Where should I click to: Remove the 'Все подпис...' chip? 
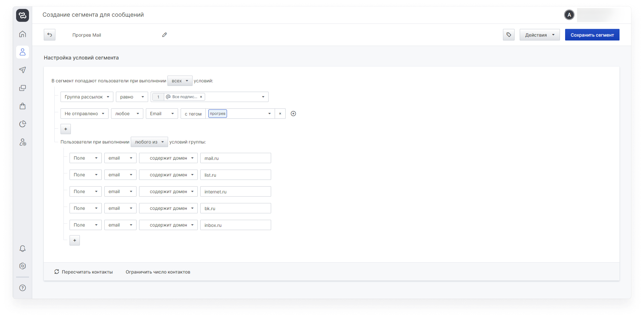tap(201, 97)
